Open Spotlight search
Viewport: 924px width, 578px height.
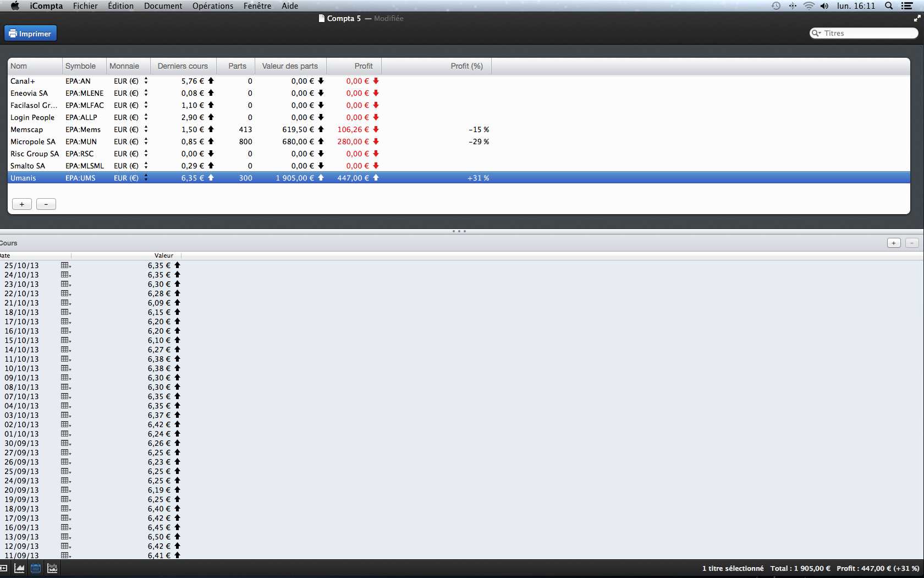coord(889,6)
